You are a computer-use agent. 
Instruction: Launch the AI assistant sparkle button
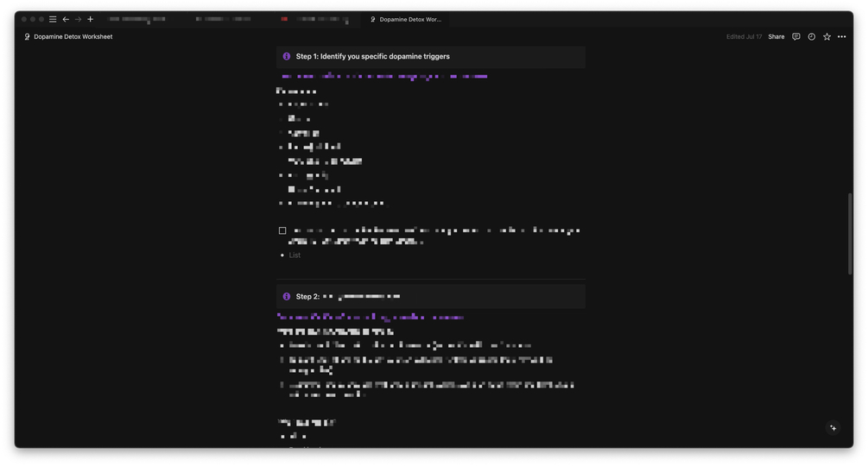tap(833, 428)
